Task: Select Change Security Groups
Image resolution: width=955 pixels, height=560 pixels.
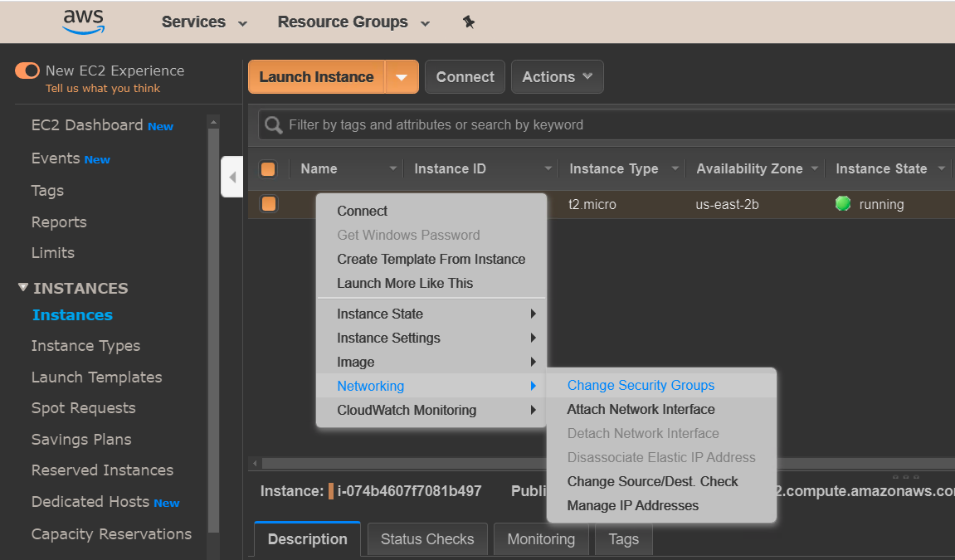Action: click(x=641, y=385)
